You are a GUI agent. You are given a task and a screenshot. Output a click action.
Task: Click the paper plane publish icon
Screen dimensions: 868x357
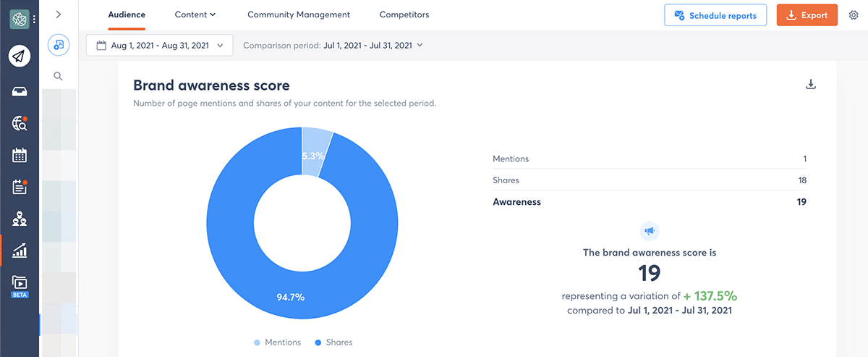coord(20,56)
